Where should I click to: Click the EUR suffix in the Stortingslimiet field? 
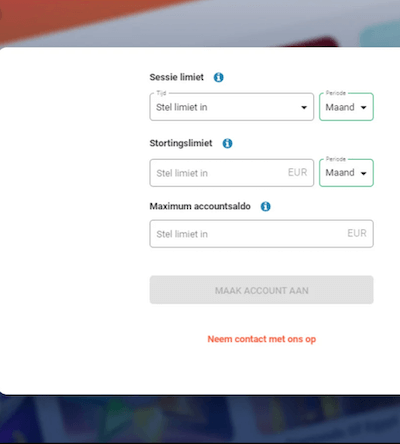pos(297,172)
